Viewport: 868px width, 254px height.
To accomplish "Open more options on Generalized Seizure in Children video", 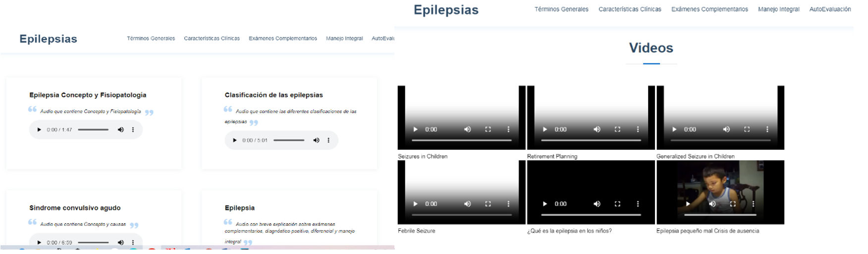I will coord(767,129).
